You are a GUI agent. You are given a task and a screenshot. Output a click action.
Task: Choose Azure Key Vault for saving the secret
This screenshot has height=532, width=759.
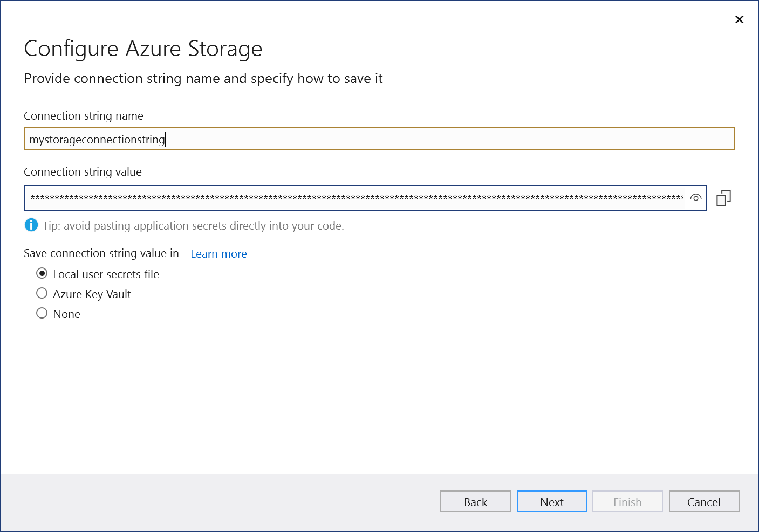click(42, 293)
